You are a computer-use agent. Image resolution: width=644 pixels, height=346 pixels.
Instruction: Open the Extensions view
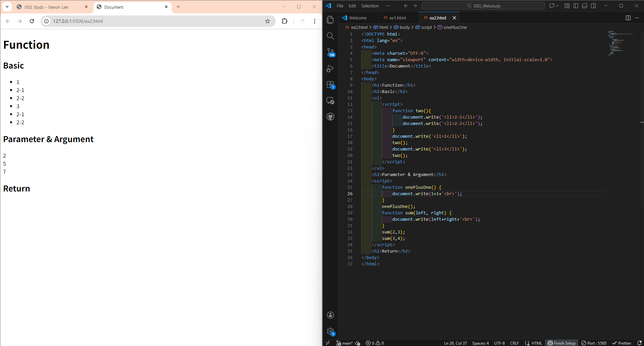(330, 85)
